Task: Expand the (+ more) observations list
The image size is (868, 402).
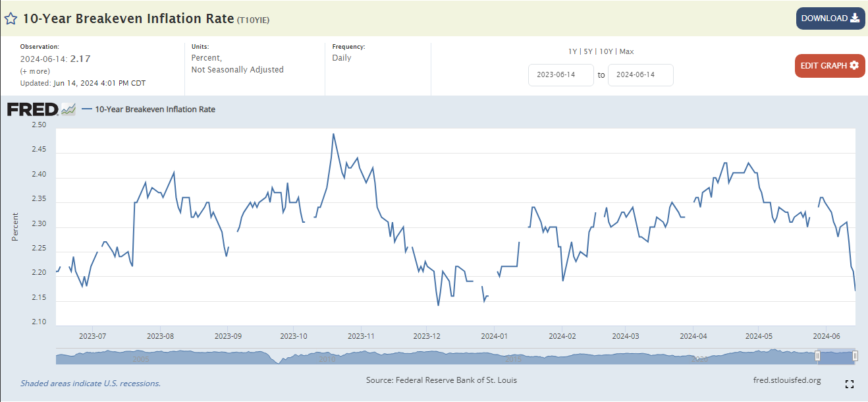Action: 35,71
